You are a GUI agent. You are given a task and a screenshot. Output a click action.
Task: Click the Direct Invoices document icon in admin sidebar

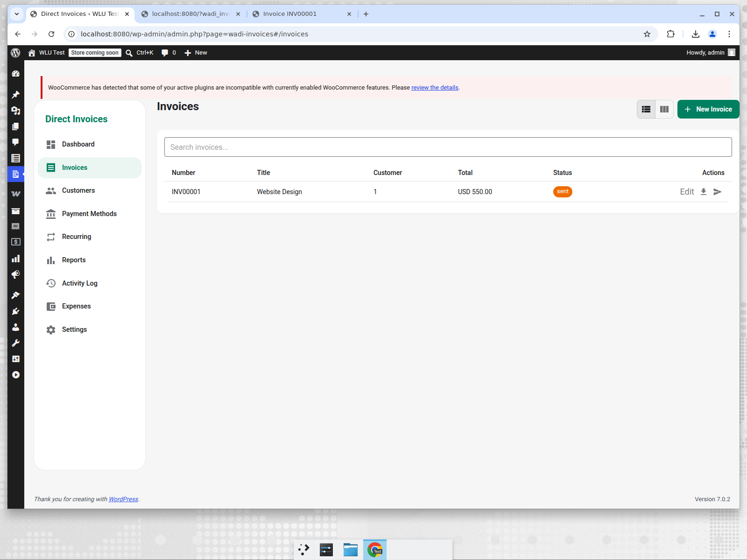point(15,174)
